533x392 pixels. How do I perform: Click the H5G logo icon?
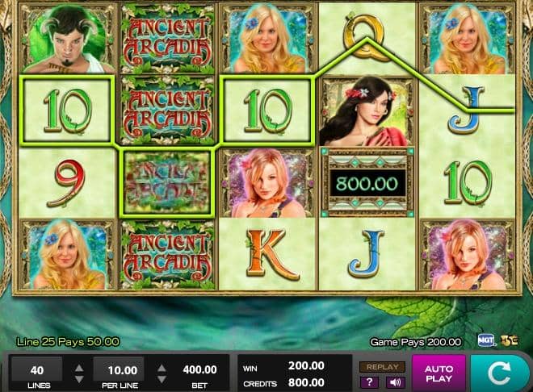pos(509,340)
